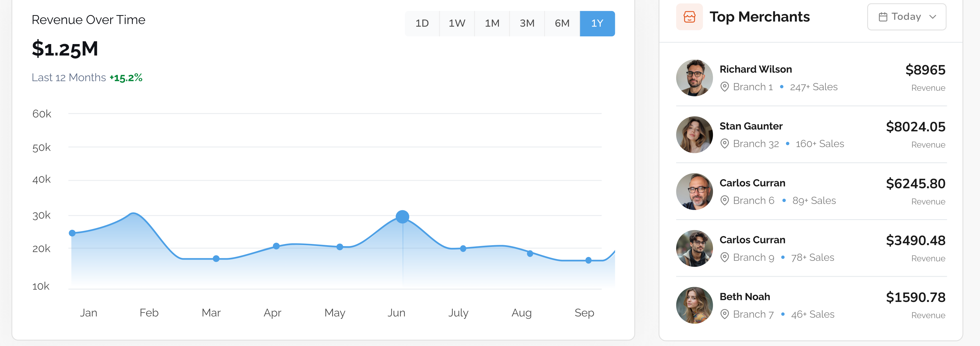
Task: Click the May data point on the chart
Action: 340,247
